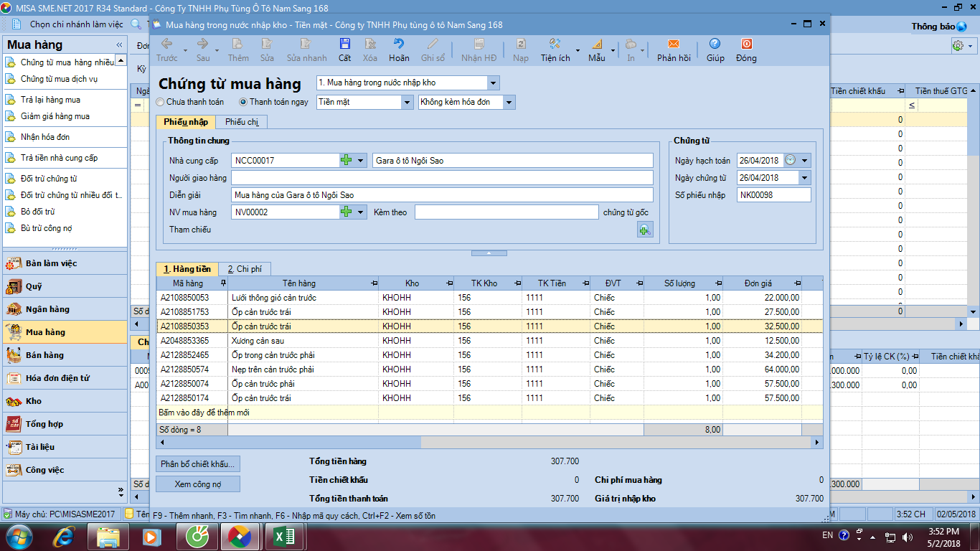Click the Ghi sổ toolbar icon
This screenshot has height=551, width=980.
coord(433,44)
